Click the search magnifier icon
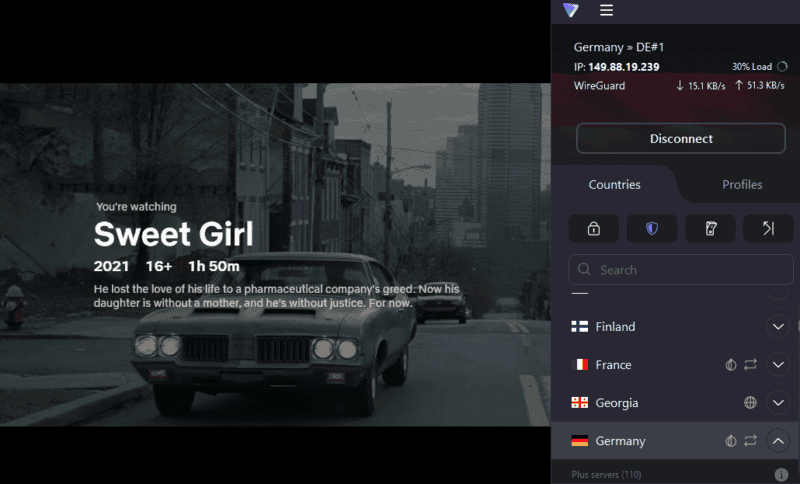800x484 pixels. click(x=584, y=269)
